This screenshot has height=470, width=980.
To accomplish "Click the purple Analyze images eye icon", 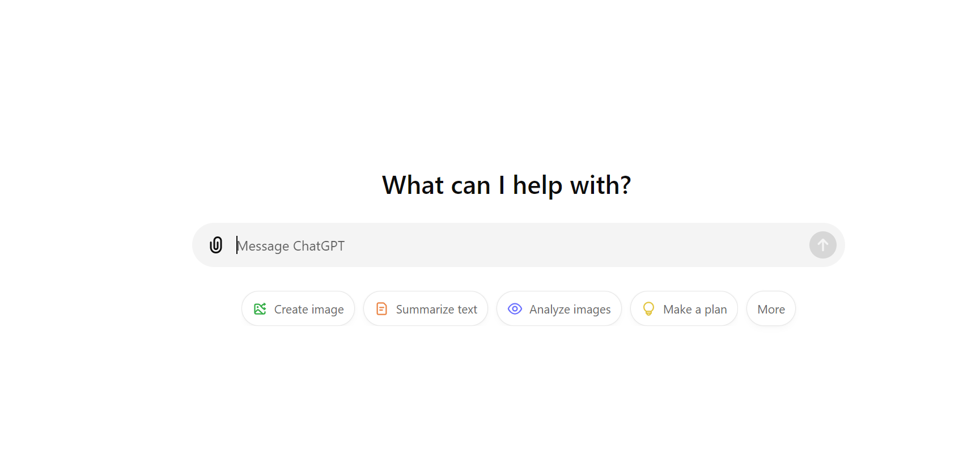I will coord(515,309).
